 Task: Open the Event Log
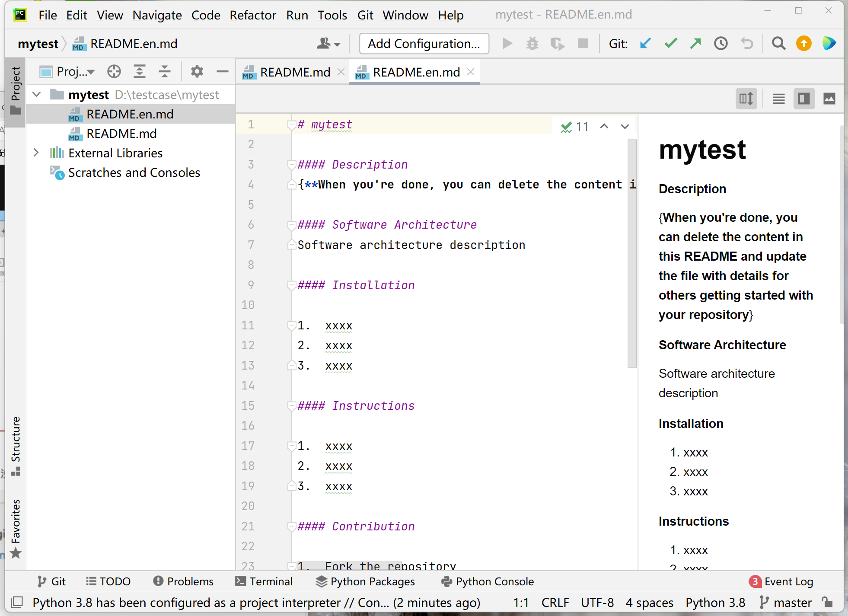point(781,581)
